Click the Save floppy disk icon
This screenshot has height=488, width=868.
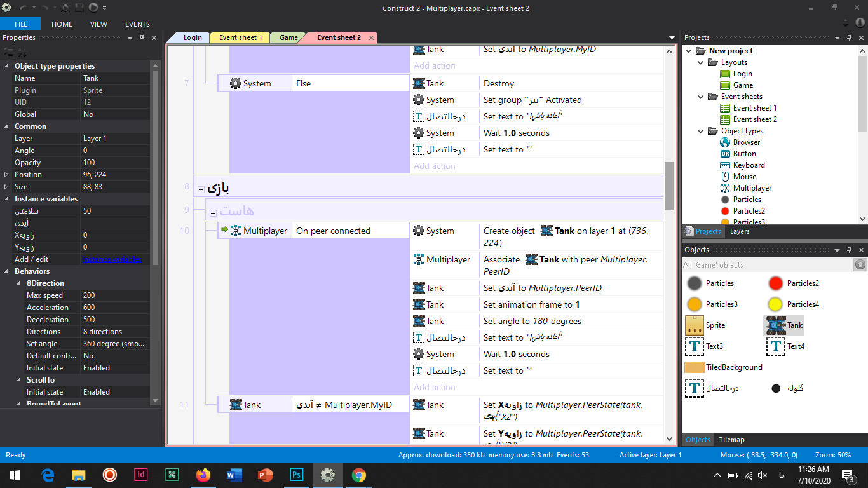(x=79, y=8)
